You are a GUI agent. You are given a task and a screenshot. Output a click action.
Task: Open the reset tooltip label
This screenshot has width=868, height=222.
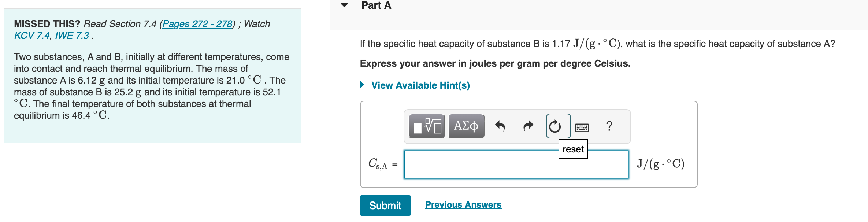pos(573,149)
